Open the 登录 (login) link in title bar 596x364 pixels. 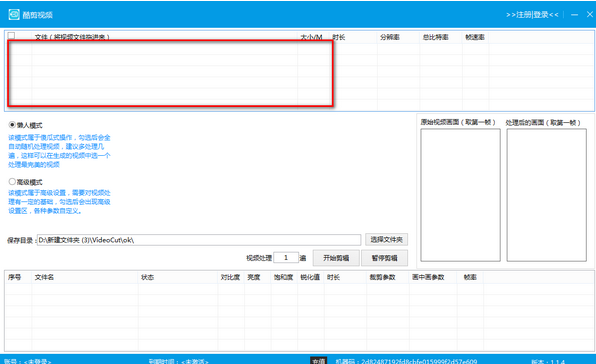pos(541,14)
